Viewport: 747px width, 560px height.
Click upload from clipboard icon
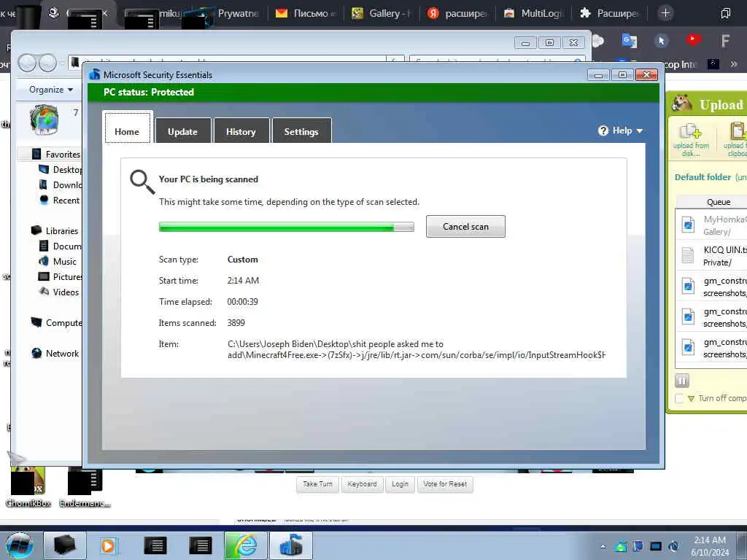coord(735,140)
